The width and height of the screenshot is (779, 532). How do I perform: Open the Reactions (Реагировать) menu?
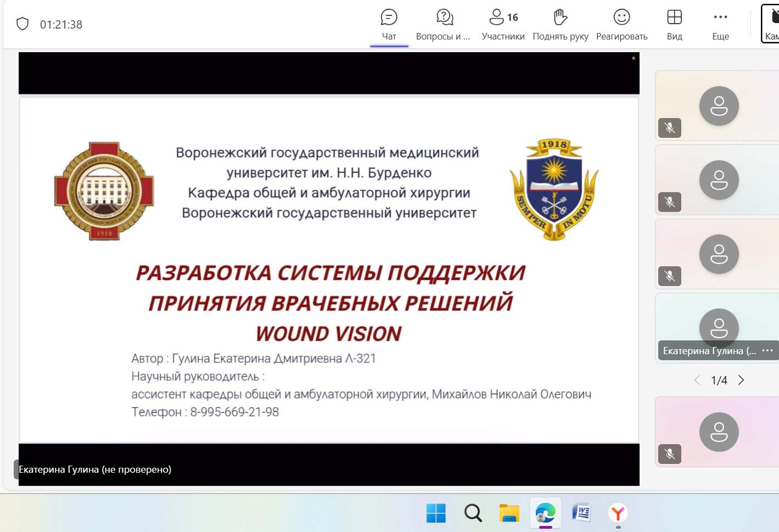(621, 25)
